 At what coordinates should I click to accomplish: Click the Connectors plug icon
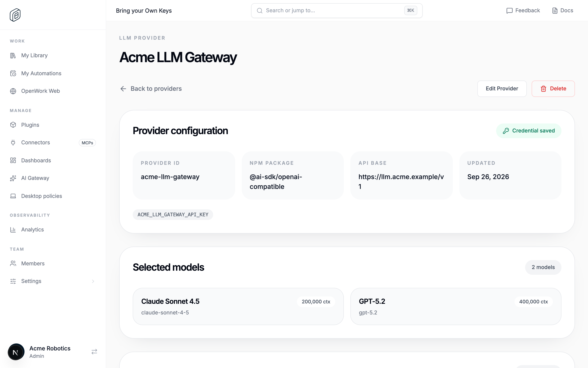[x=13, y=143]
